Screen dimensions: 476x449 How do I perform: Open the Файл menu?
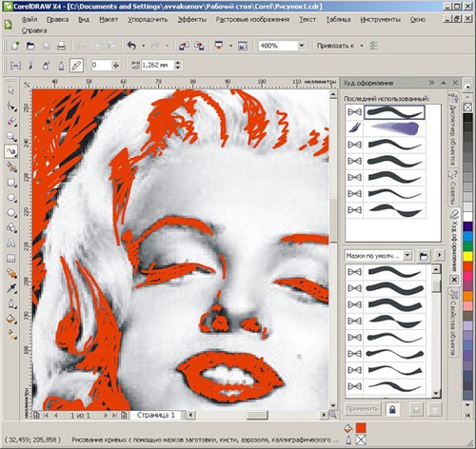[30, 20]
